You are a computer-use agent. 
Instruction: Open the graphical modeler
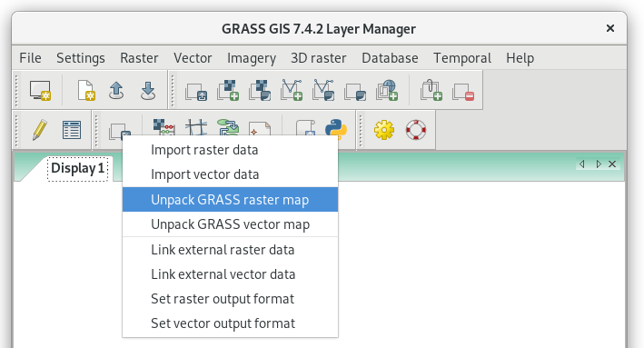[x=228, y=127]
